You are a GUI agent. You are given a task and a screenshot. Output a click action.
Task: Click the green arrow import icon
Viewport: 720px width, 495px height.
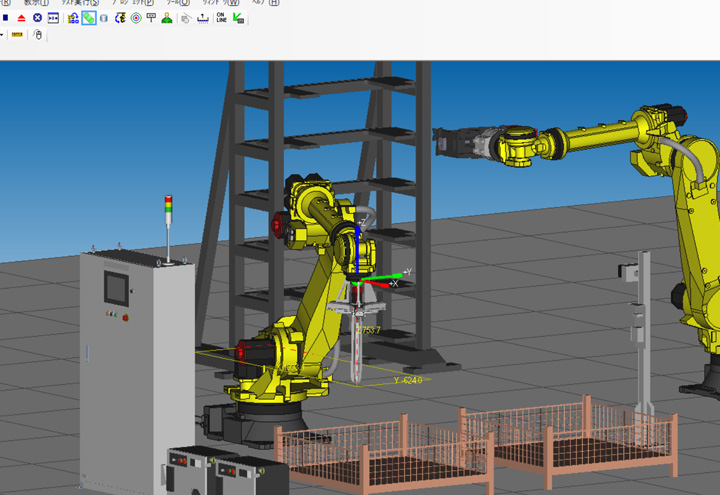[238, 18]
